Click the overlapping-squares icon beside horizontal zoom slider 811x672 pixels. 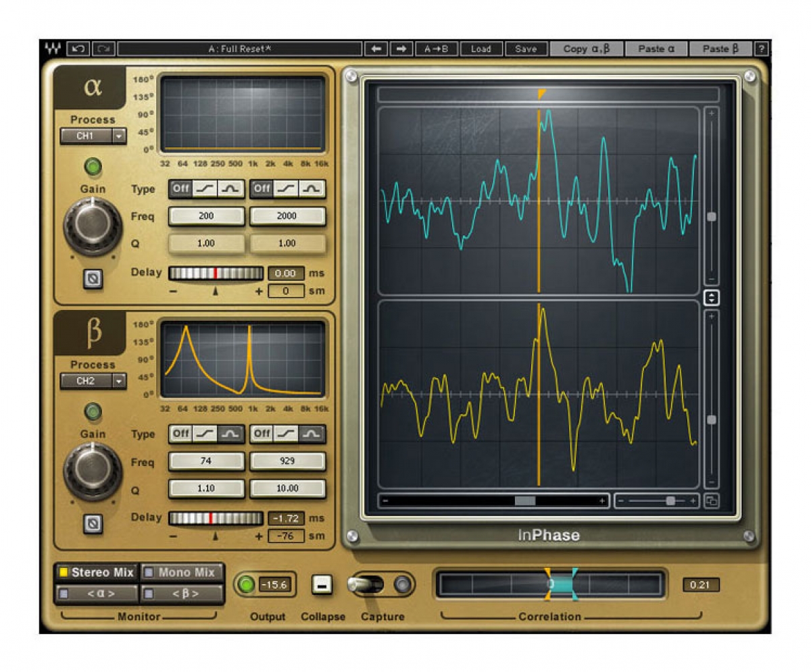711,501
